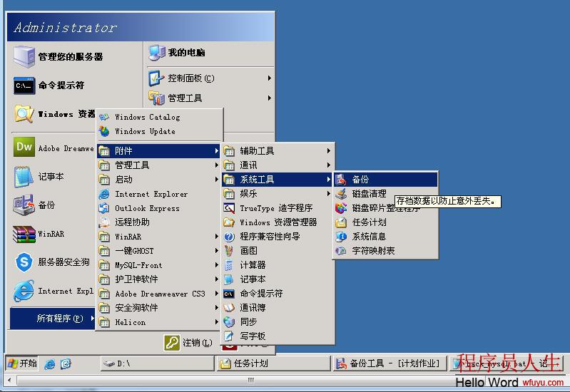This screenshot has width=570, height=392.
Task: Click Internet Explorer quick launch icon
Action: (50, 363)
